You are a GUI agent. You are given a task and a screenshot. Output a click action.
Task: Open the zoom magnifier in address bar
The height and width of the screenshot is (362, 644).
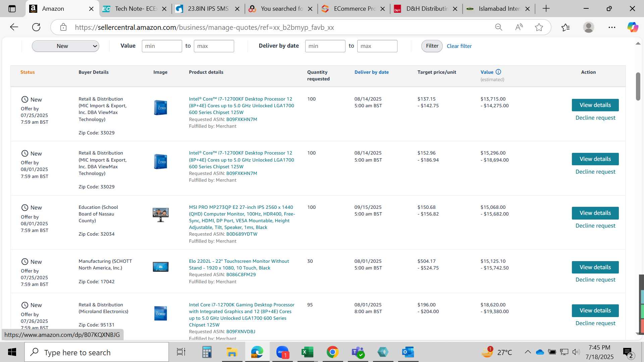499,27
